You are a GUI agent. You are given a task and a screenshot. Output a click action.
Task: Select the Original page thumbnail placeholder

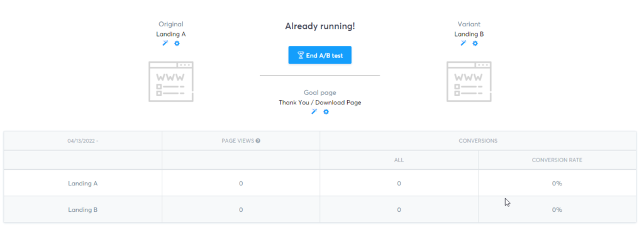[171, 81]
